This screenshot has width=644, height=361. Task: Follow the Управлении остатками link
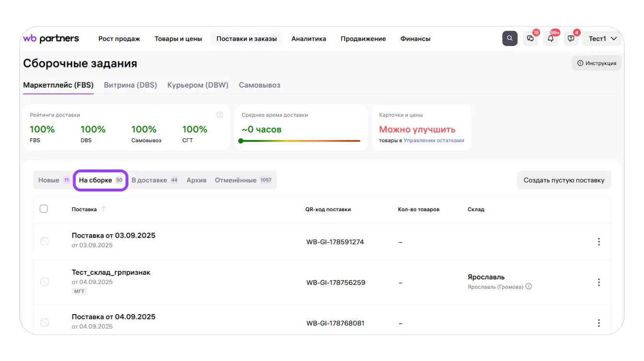click(434, 141)
